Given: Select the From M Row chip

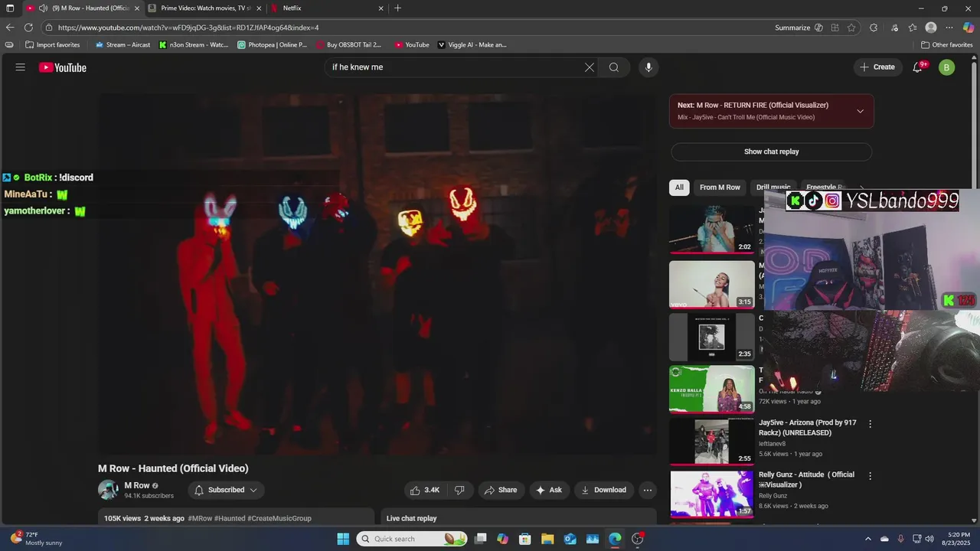Looking at the screenshot, I should [x=720, y=187].
